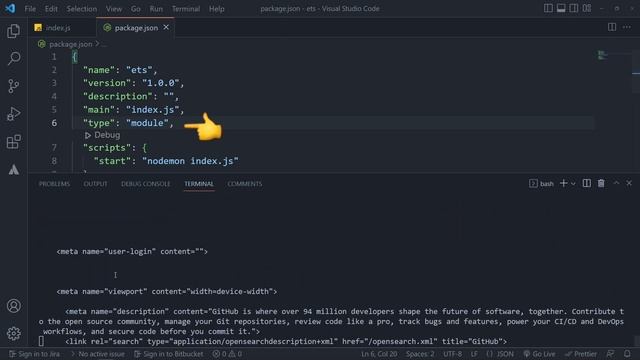Open Source Control view
This screenshot has width=640, height=360.
13,86
